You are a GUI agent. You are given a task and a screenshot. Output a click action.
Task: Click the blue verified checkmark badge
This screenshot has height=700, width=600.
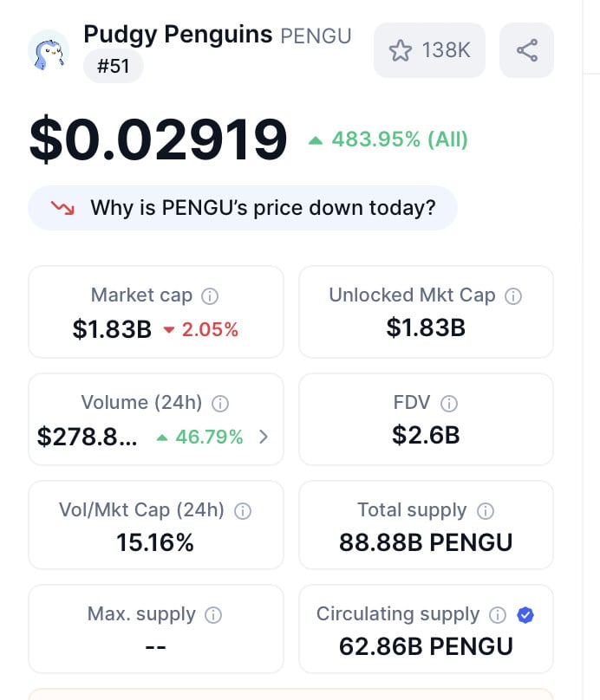[x=525, y=615]
